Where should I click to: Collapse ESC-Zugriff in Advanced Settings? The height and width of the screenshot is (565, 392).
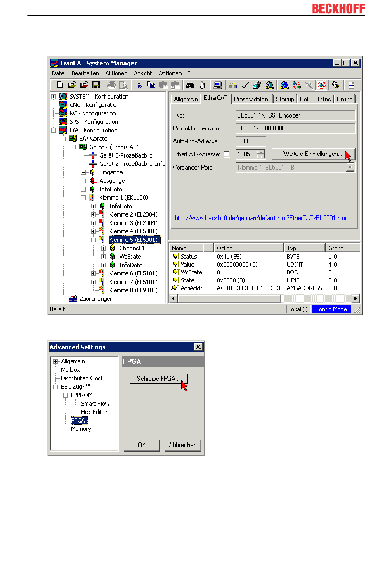(55, 387)
